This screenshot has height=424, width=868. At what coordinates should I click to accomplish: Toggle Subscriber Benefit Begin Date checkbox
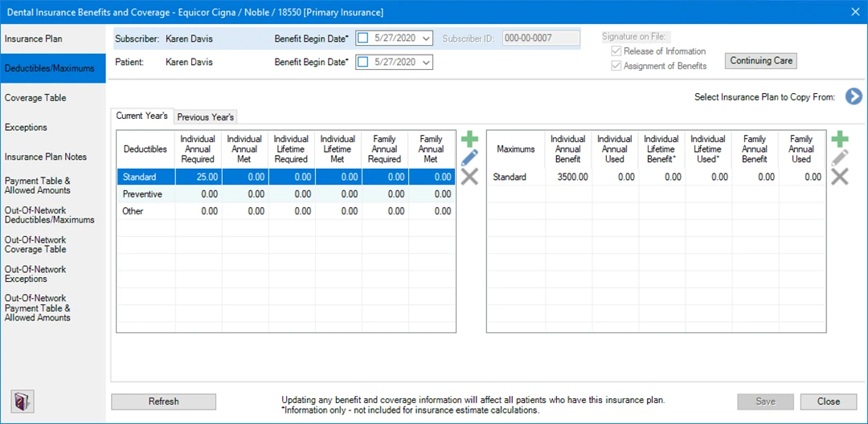pos(362,39)
